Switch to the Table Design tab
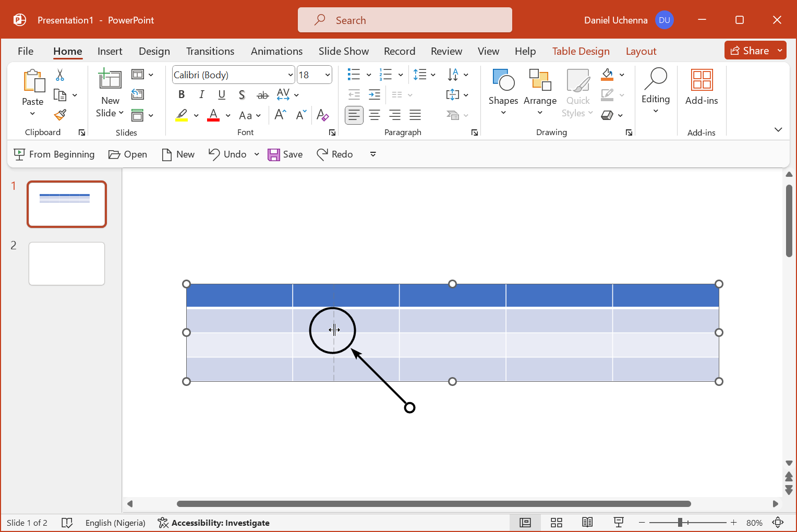The width and height of the screenshot is (797, 532). click(x=581, y=51)
